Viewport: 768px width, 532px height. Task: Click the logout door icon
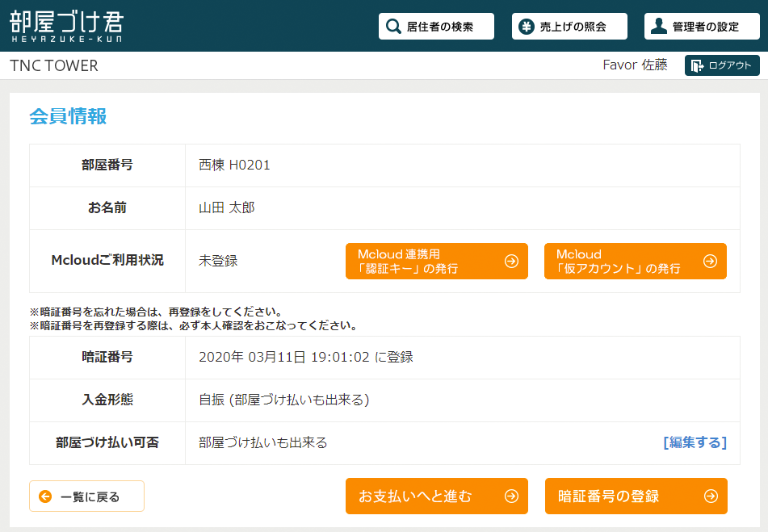[698, 66]
